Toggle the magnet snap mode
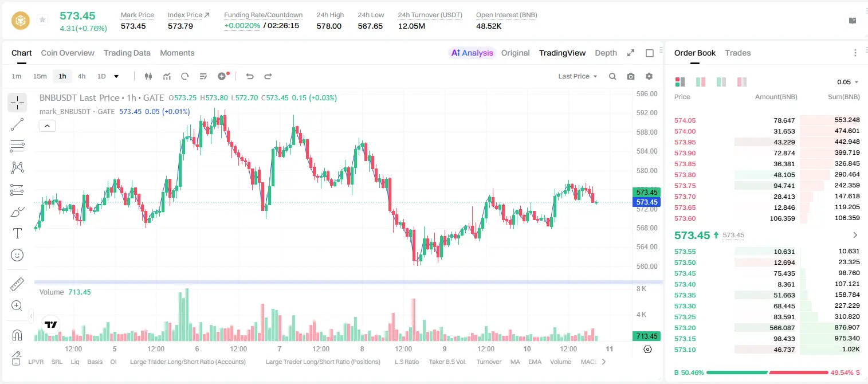This screenshot has width=868, height=384. point(17,335)
